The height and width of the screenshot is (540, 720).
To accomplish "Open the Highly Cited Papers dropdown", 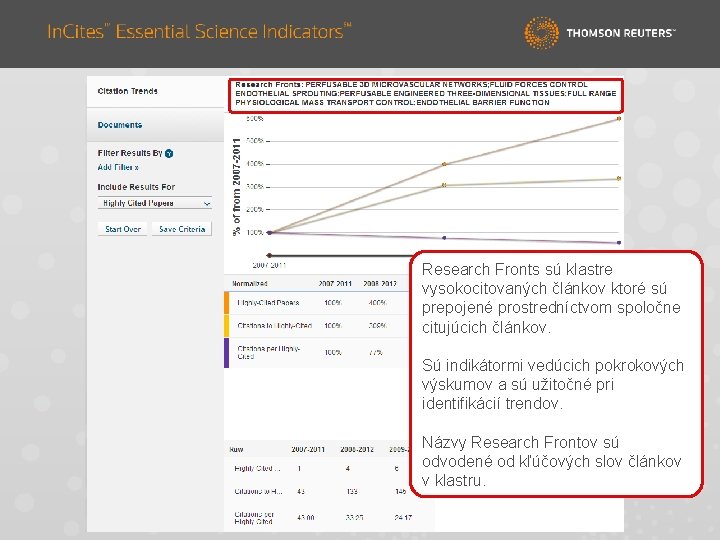I will click(155, 203).
